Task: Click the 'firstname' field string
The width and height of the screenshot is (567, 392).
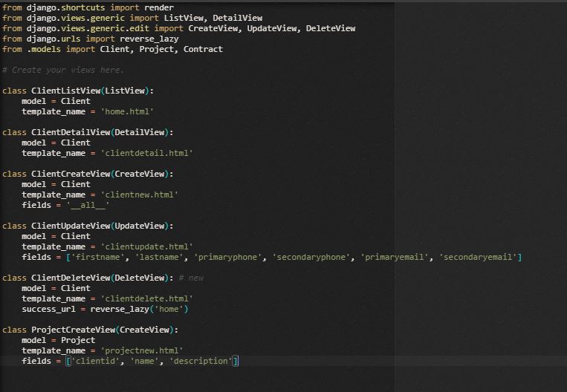Action: (x=97, y=257)
